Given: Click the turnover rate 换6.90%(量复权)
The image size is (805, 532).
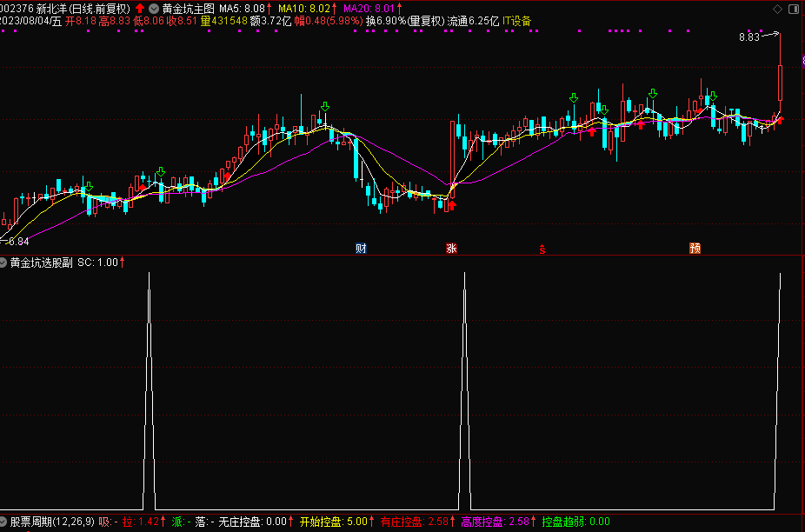Looking at the screenshot, I should click(x=404, y=21).
